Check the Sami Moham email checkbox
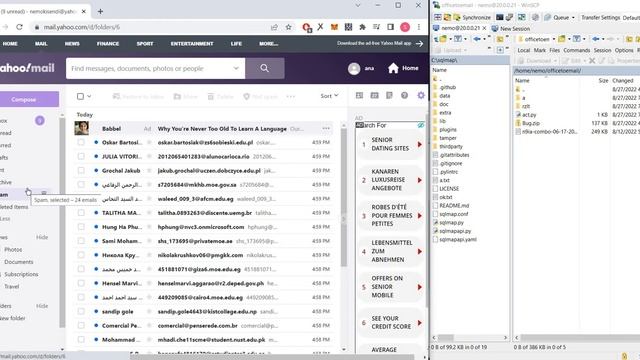The image size is (640, 360). click(x=81, y=241)
